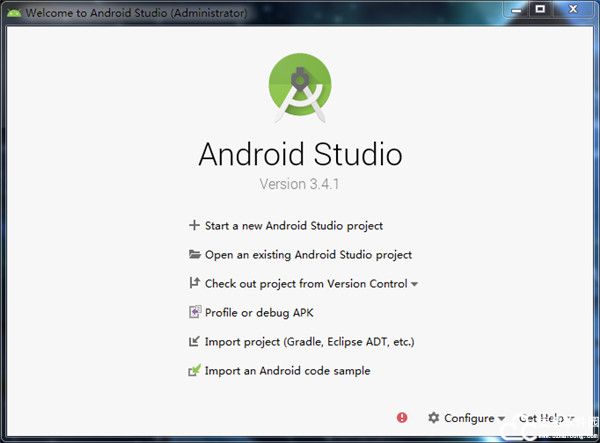This screenshot has width=600, height=443.
Task: Import project (Gradle, Eclipse ADT, etc.)
Action: click(x=310, y=342)
